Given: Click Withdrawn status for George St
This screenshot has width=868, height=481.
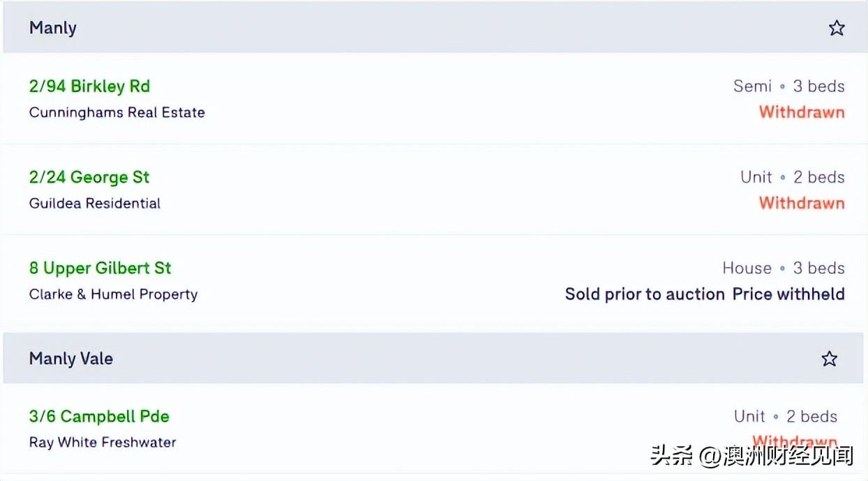Looking at the screenshot, I should [x=802, y=204].
